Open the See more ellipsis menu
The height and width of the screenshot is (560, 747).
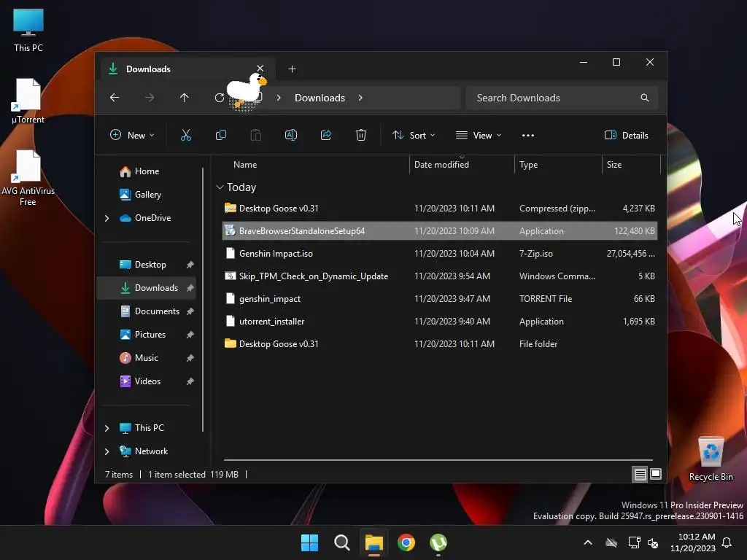coord(528,135)
